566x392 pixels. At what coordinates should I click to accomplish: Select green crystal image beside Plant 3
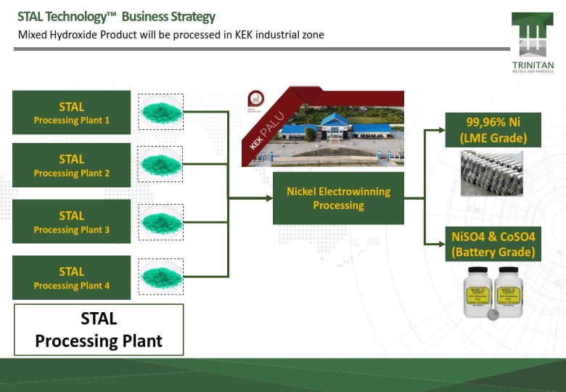pos(160,221)
